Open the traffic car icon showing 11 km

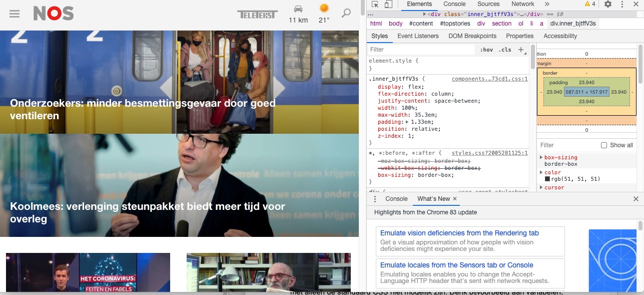click(x=298, y=9)
